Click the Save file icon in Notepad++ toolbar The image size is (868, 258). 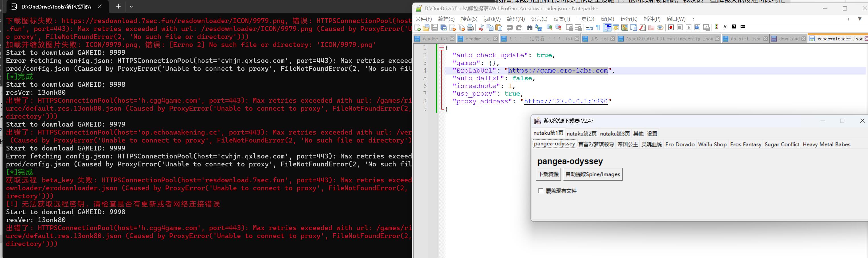click(435, 28)
